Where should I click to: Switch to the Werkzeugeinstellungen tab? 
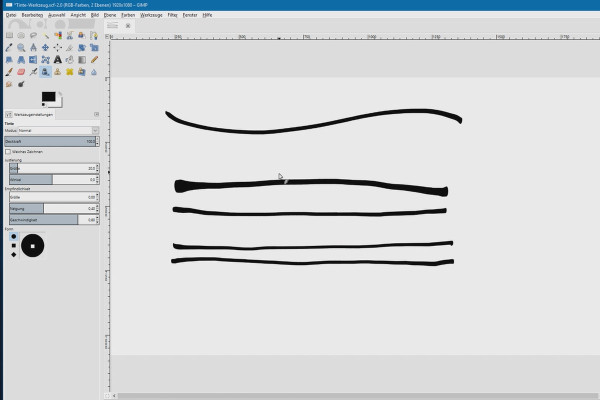coord(29,114)
